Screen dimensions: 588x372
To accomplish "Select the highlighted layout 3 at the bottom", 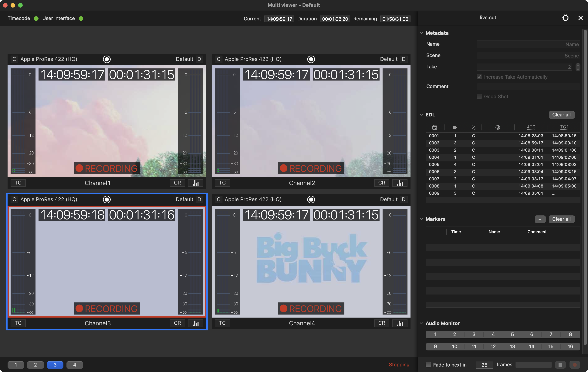I will click(x=55, y=365).
